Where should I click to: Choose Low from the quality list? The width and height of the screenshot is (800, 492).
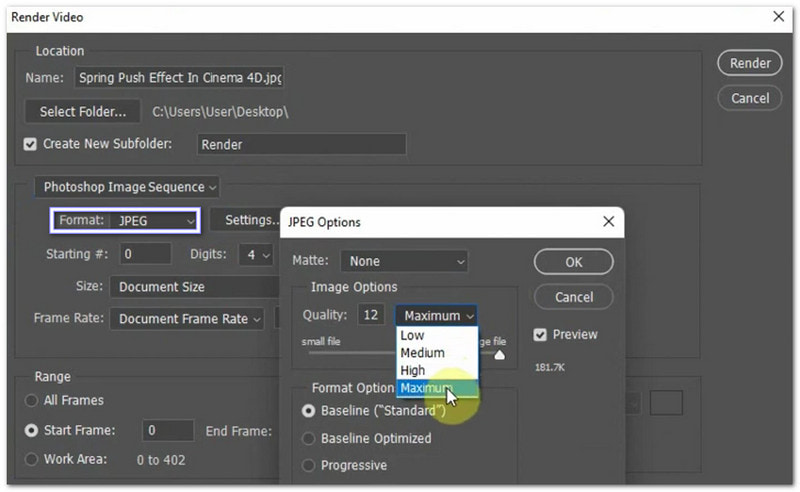412,336
